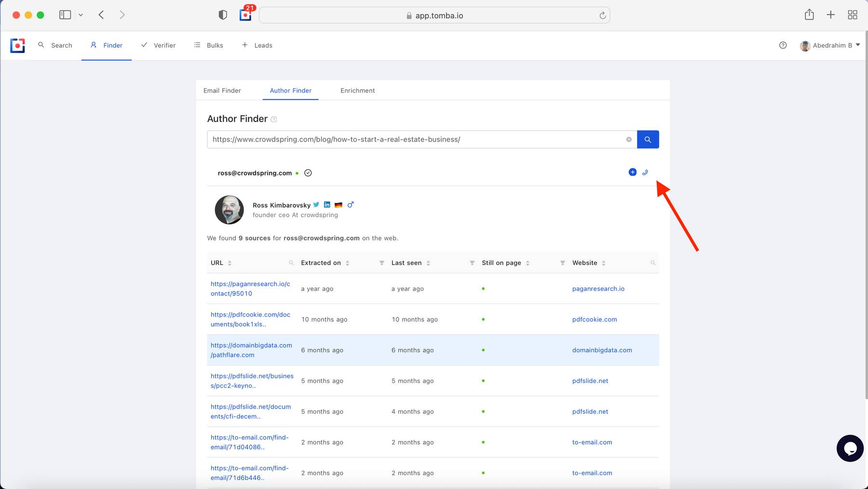This screenshot has width=868, height=489.
Task: Click the Safari share button
Action: [x=809, y=15]
